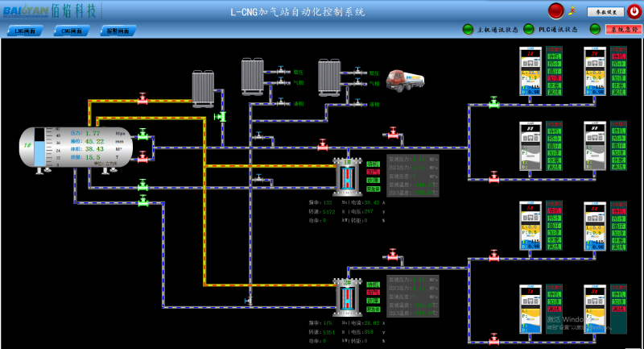Image resolution: width=644 pixels, height=349 pixels.
Task: Toggle the green valve left of the vaporizer
Action: coord(219,117)
